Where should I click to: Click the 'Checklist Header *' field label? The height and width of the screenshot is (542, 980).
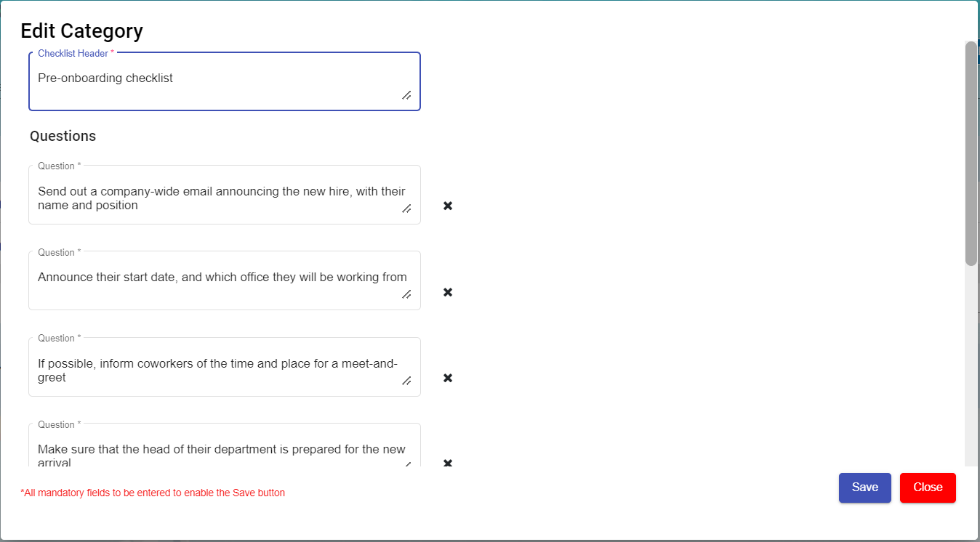tap(76, 54)
